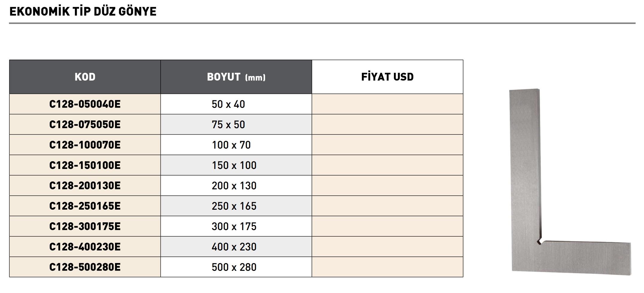Viewport: 644px width, 293px height.
Task: Select the product code C128-250165E
Action: coord(85,206)
